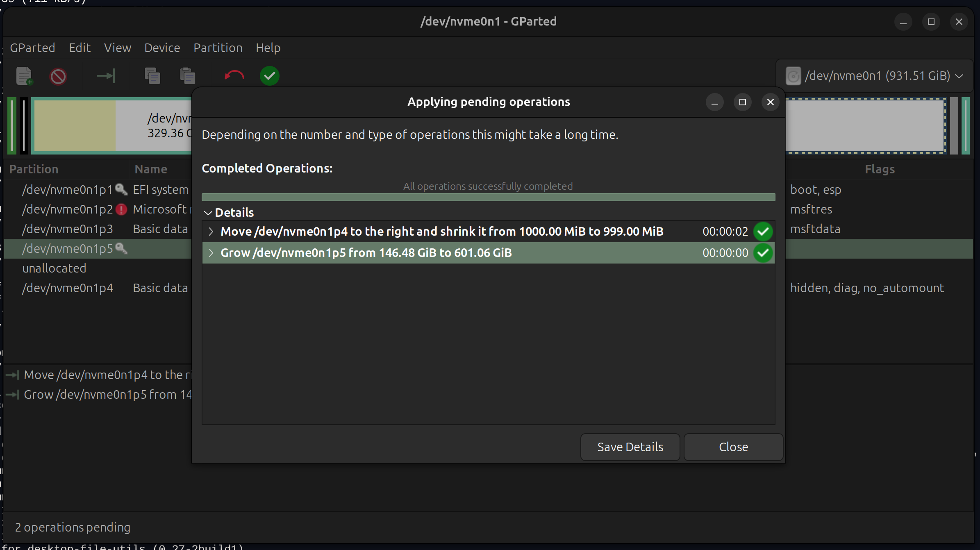Viewport: 980px width, 550px height.
Task: Select the olive-colored partition block in disk map
Action: (75, 126)
